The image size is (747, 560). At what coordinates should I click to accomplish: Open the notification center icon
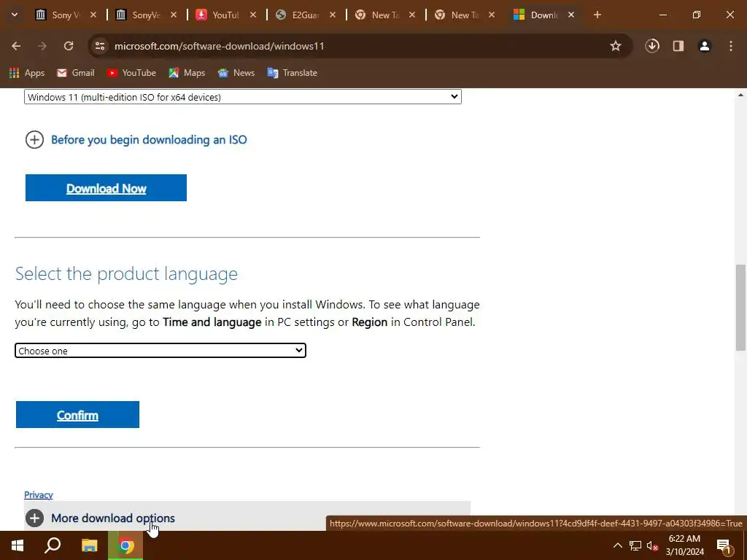tap(724, 545)
